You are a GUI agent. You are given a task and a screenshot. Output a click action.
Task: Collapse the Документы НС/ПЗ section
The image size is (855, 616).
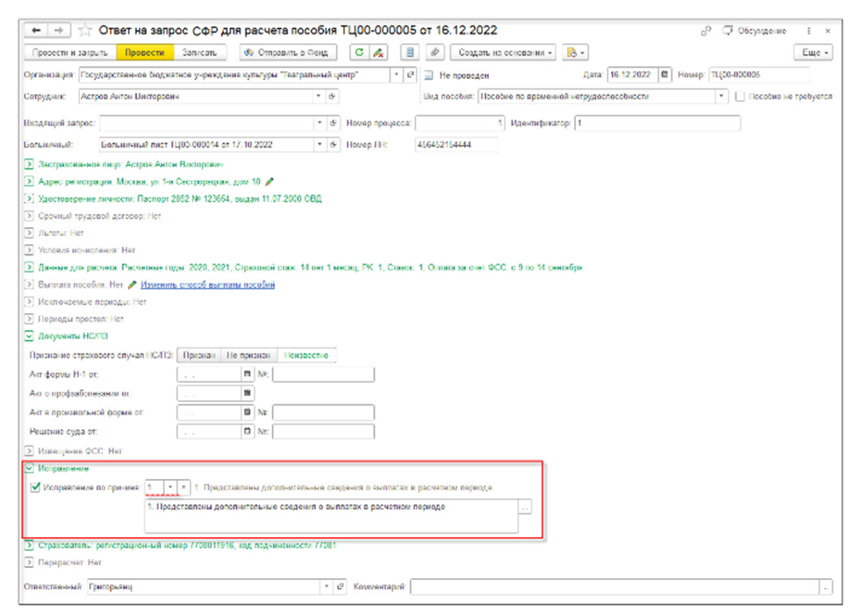29,335
